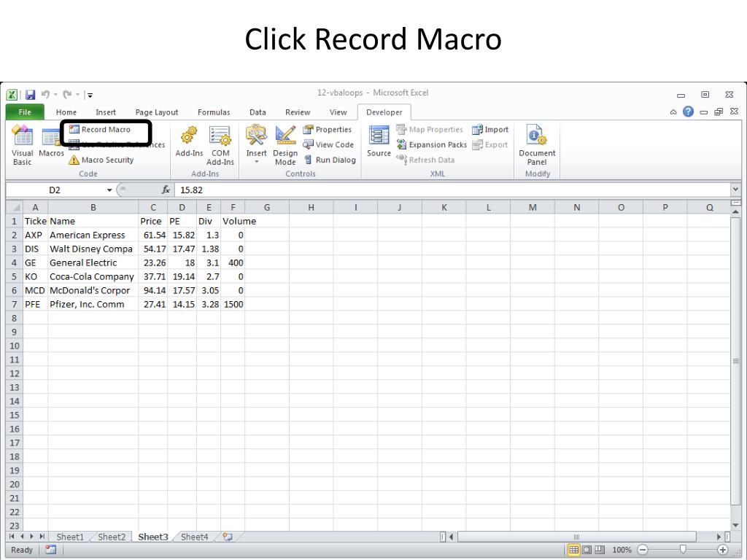The height and width of the screenshot is (560, 747).
Task: Switch to the View tab
Action: click(338, 112)
